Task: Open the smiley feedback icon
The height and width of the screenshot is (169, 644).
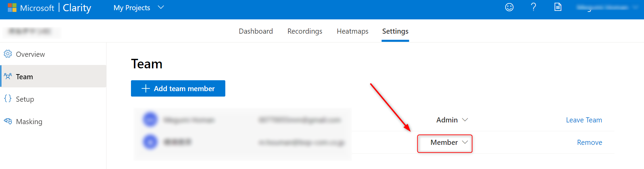Action: point(509,7)
